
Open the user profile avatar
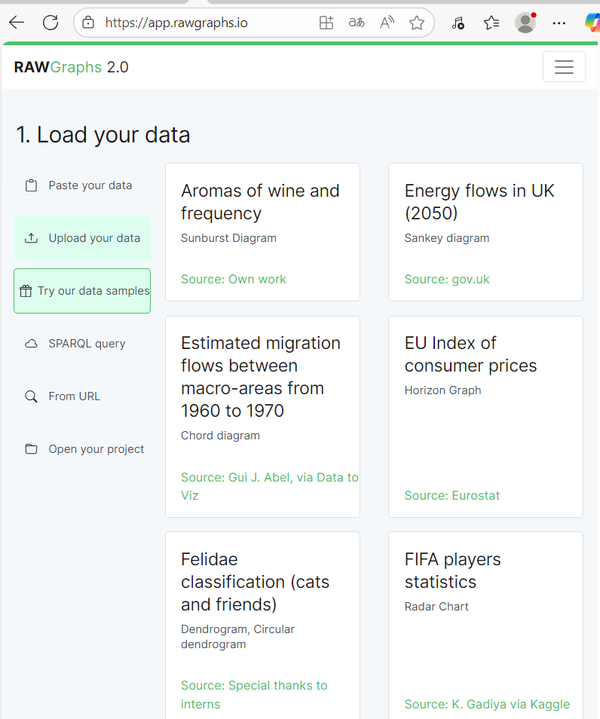[x=525, y=22]
